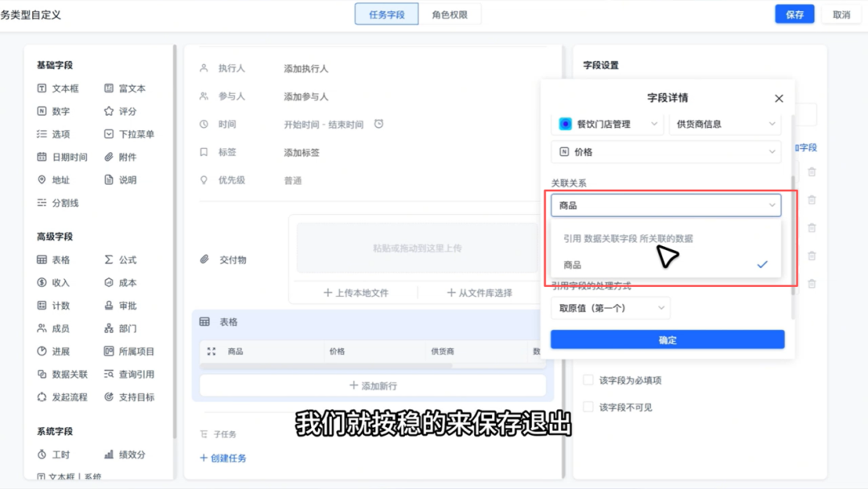The height and width of the screenshot is (489, 868).
Task: Add a 查询引用 field
Action: [129, 374]
